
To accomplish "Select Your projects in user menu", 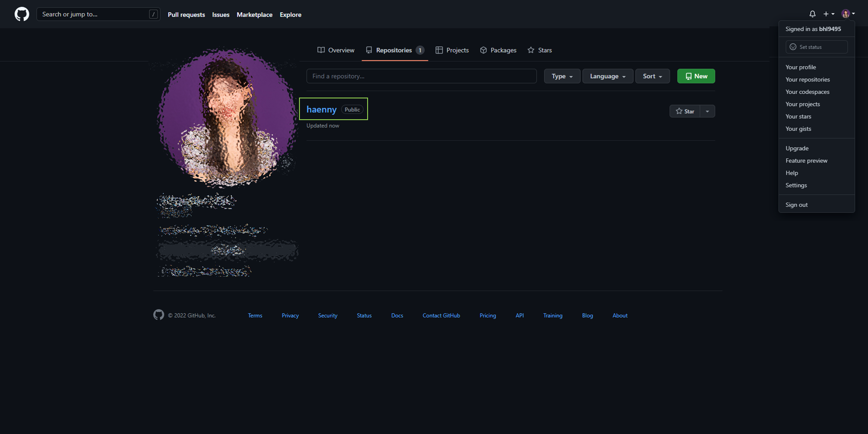I will coord(802,104).
